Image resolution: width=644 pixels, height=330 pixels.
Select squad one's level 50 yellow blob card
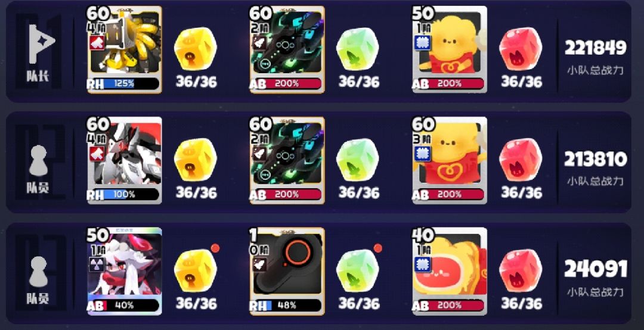point(450,49)
